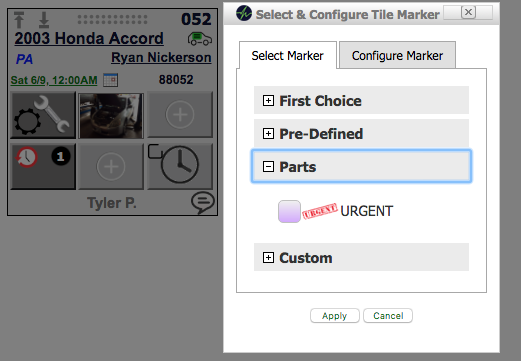The height and width of the screenshot is (361, 521).
Task: Pick the purple URGENT color swatch
Action: coord(289,211)
